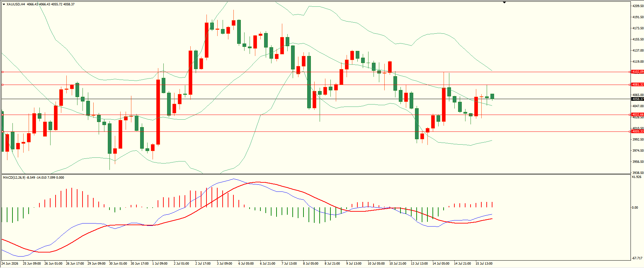Click left-edge handle of the 4081.32 line
Screen dimensions: 644x268
(x=2, y=85)
